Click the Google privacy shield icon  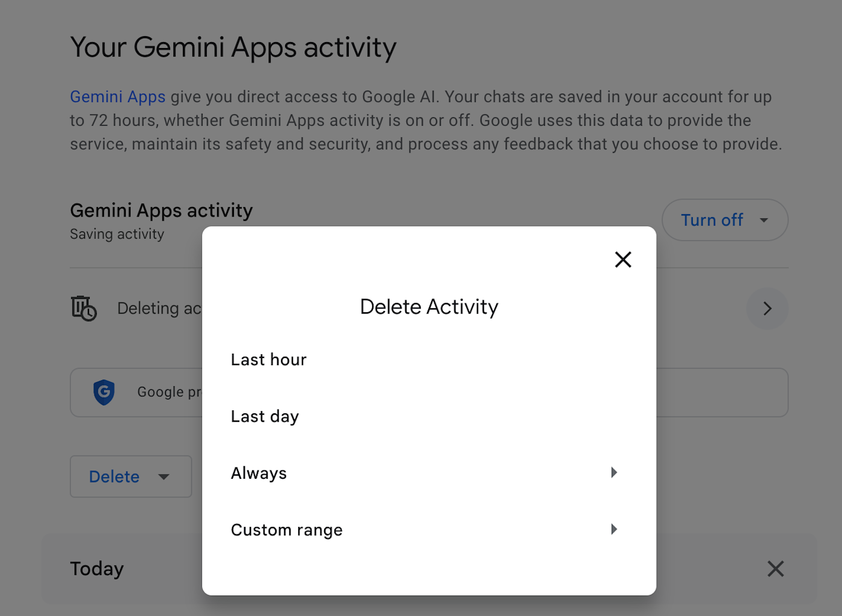[x=104, y=392]
